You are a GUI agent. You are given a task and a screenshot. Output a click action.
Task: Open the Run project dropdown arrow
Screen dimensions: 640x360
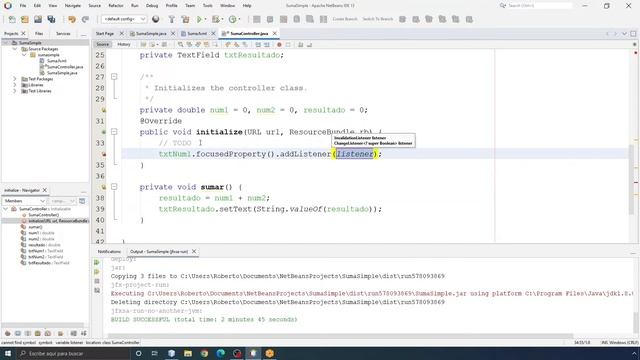point(205,19)
